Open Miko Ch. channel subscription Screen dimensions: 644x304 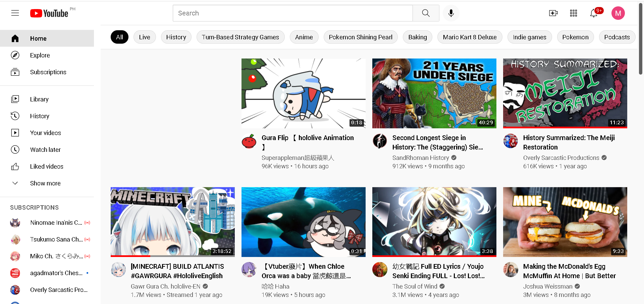point(47,256)
